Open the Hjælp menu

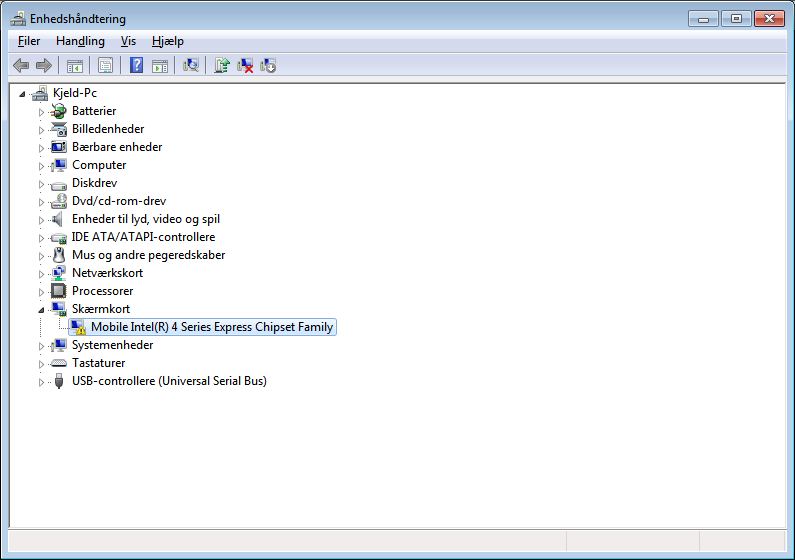[167, 41]
